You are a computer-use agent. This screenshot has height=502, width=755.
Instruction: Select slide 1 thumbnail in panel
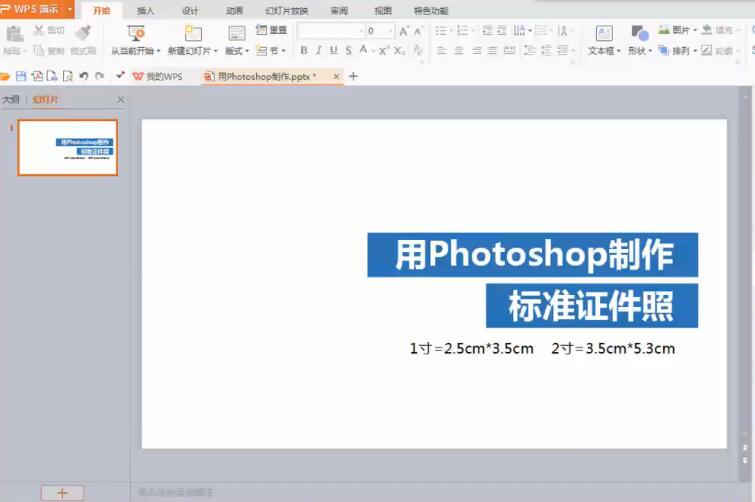pyautogui.click(x=68, y=147)
